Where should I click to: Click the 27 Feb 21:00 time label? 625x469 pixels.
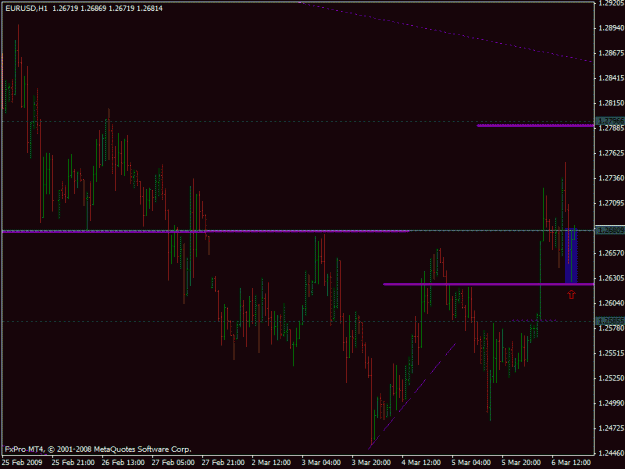pyautogui.click(x=223, y=463)
